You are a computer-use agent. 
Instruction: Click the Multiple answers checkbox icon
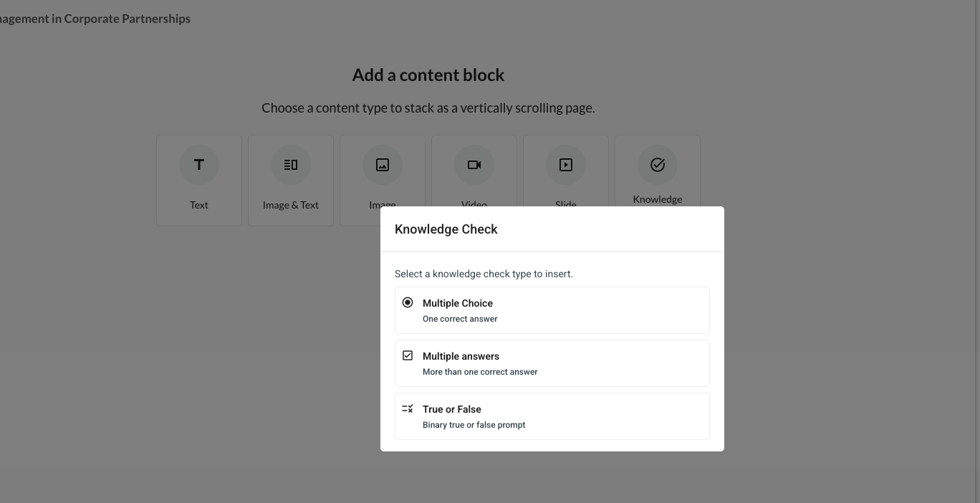(408, 355)
